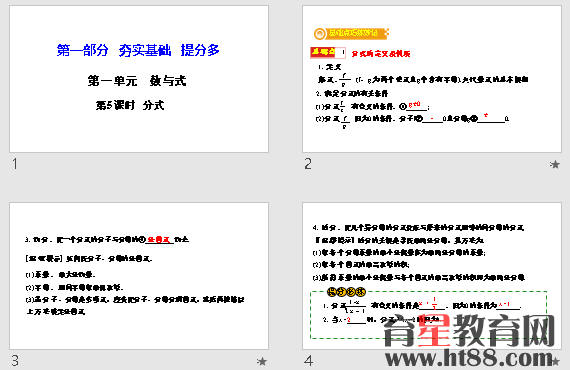
Task: Select the slide 1 title thumbnail
Action: click(139, 79)
